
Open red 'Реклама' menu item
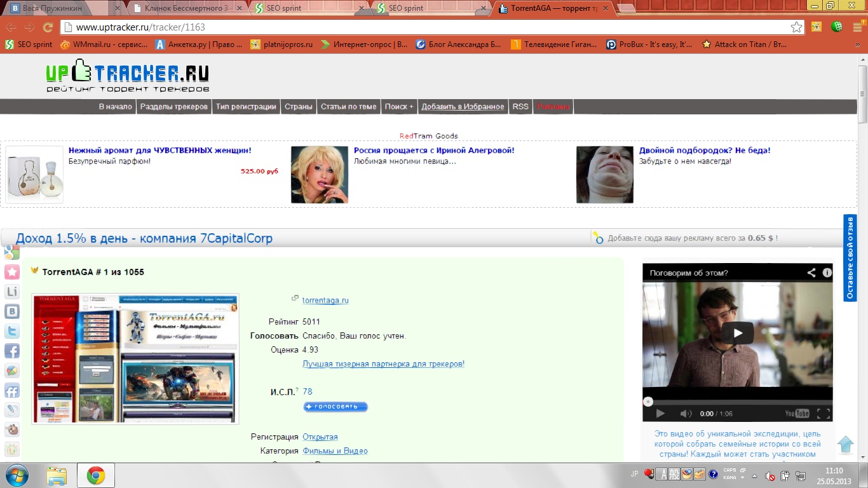pyautogui.click(x=553, y=107)
